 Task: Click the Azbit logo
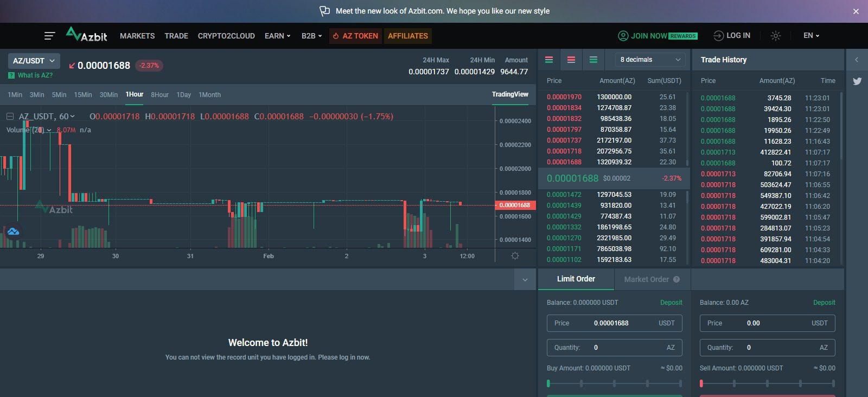[x=86, y=35]
